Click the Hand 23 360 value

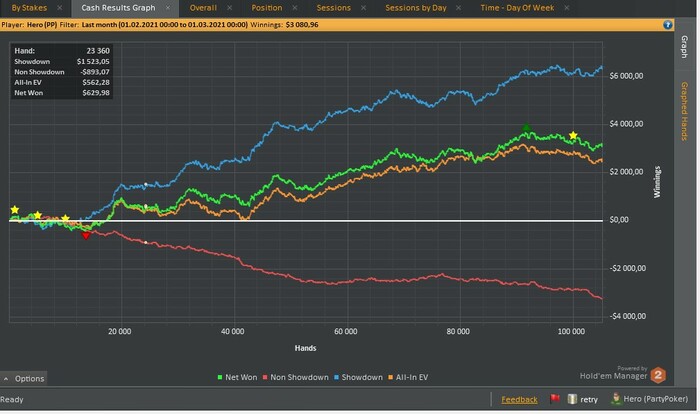98,51
